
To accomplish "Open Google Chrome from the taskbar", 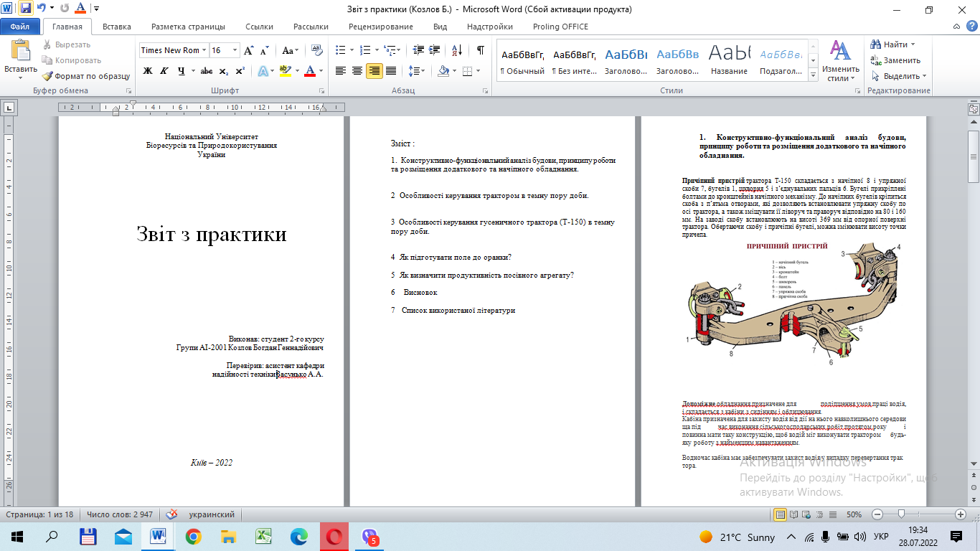I will point(193,537).
